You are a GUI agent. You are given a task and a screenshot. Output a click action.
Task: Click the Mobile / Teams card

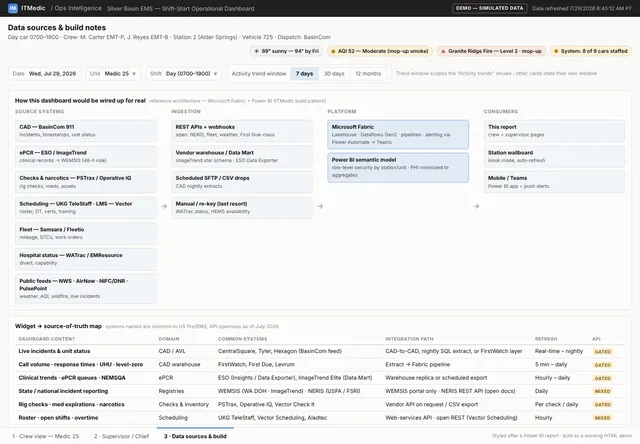pos(554,182)
